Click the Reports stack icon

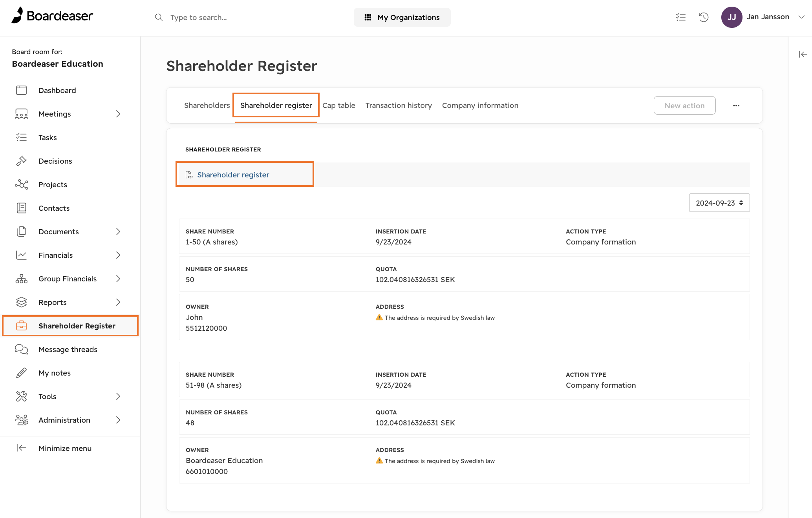click(x=22, y=302)
